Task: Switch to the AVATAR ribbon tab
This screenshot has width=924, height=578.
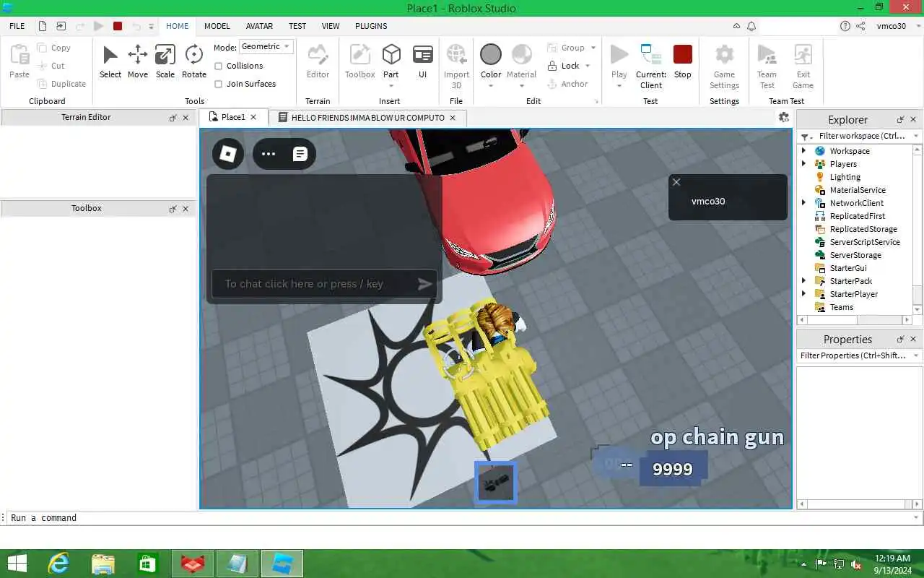Action: tap(259, 26)
